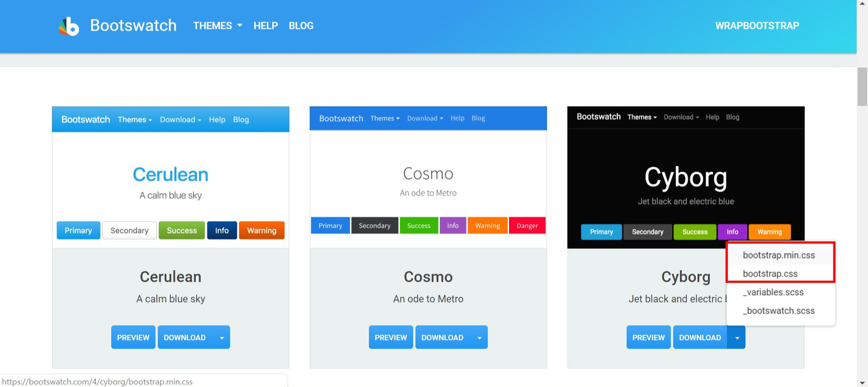Open the HELP page link

click(x=265, y=26)
